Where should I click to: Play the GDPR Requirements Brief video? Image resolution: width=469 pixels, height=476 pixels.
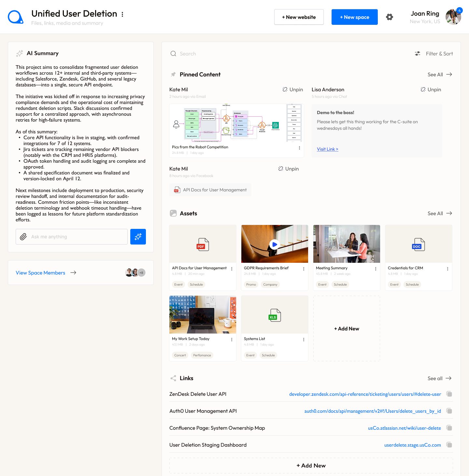click(275, 244)
